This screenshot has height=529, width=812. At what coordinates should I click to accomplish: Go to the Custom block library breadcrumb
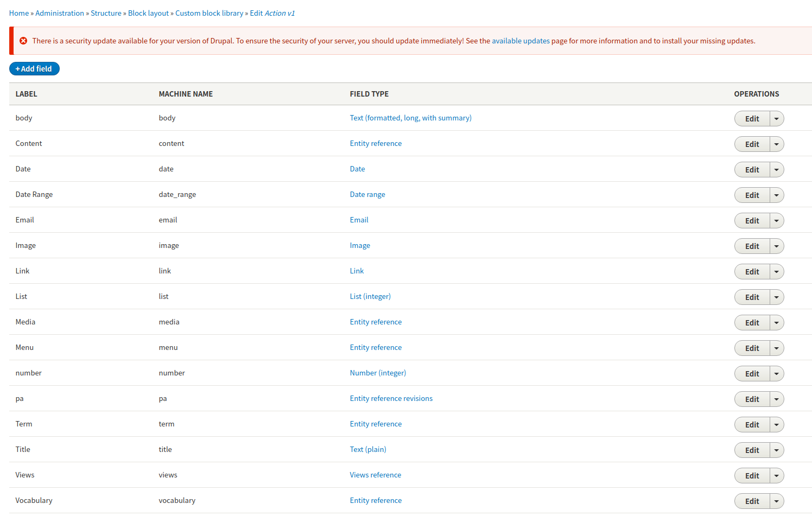(209, 13)
